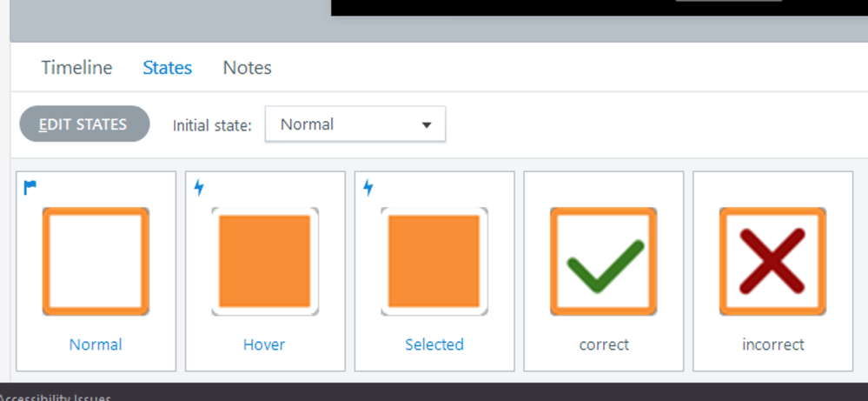The height and width of the screenshot is (401, 868).
Task: Select the empty orange box Normal thumbnail
Action: coord(96,261)
